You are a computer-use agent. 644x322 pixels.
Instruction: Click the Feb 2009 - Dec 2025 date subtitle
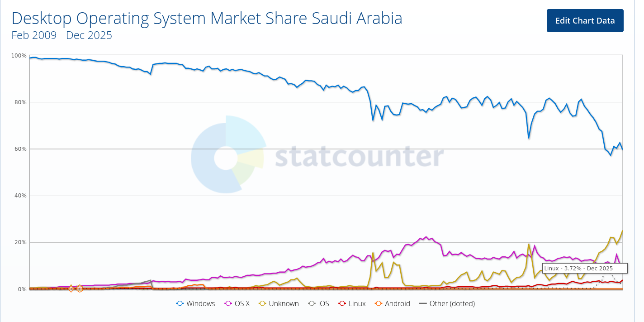click(x=62, y=35)
